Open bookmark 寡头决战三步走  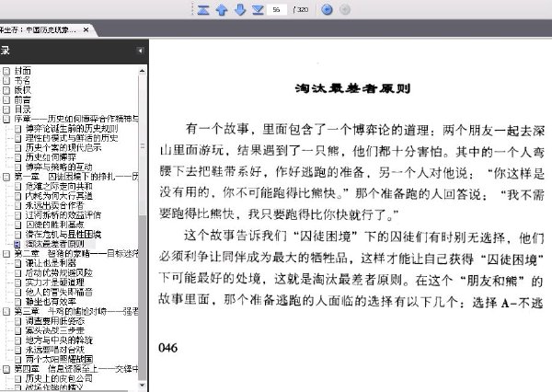(55, 330)
